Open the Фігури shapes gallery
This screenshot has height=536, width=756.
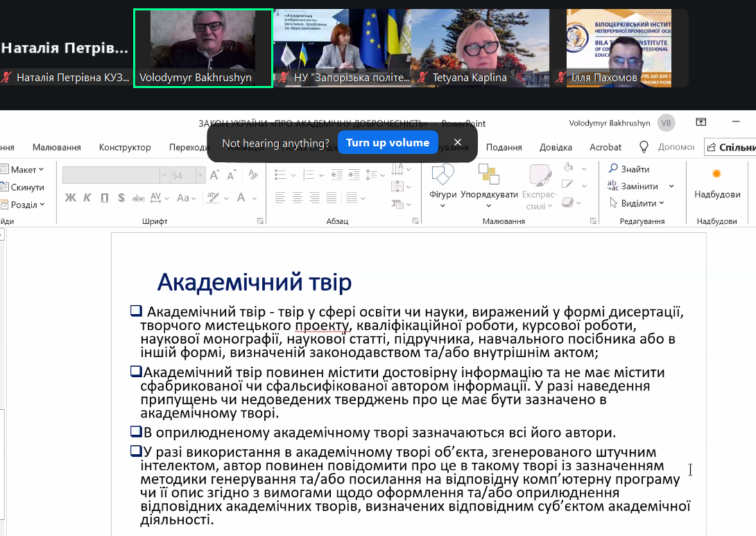443,186
